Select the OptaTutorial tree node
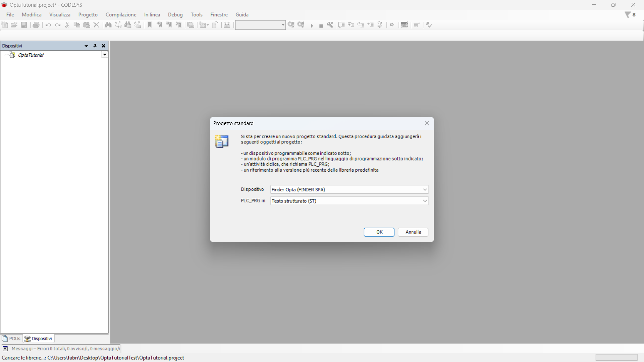644x362 pixels. click(x=31, y=55)
